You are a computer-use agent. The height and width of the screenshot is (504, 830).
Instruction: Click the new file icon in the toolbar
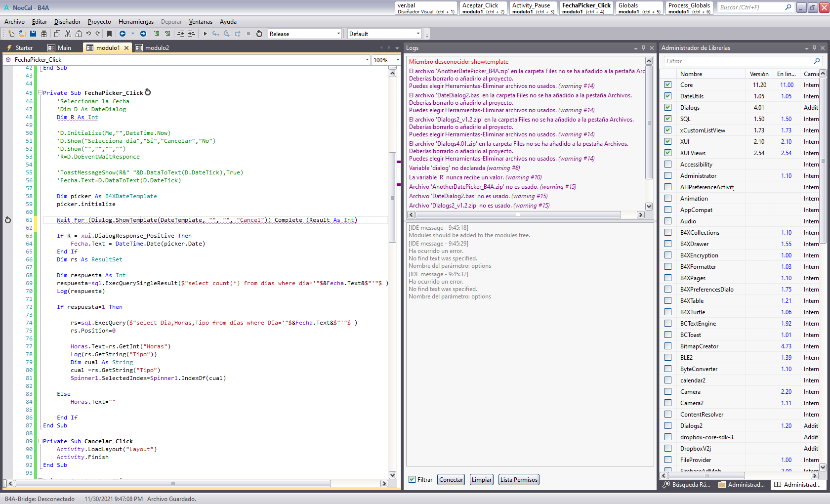(11, 34)
